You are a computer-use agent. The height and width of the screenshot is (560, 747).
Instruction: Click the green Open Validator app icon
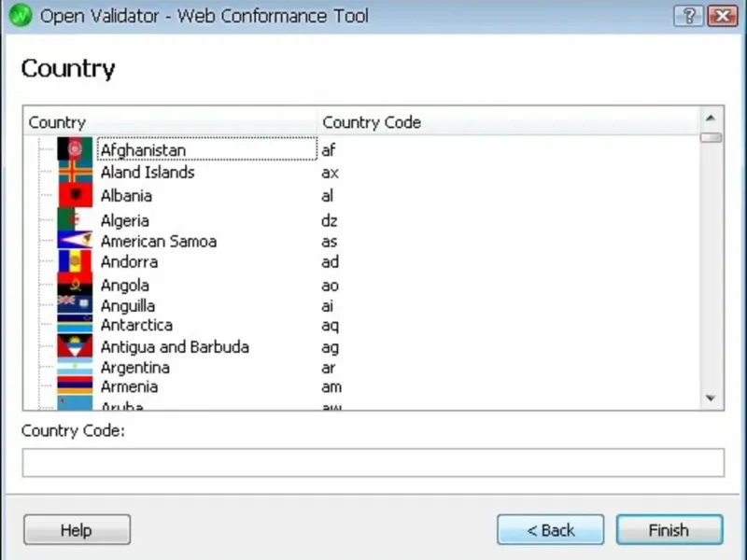tap(20, 16)
